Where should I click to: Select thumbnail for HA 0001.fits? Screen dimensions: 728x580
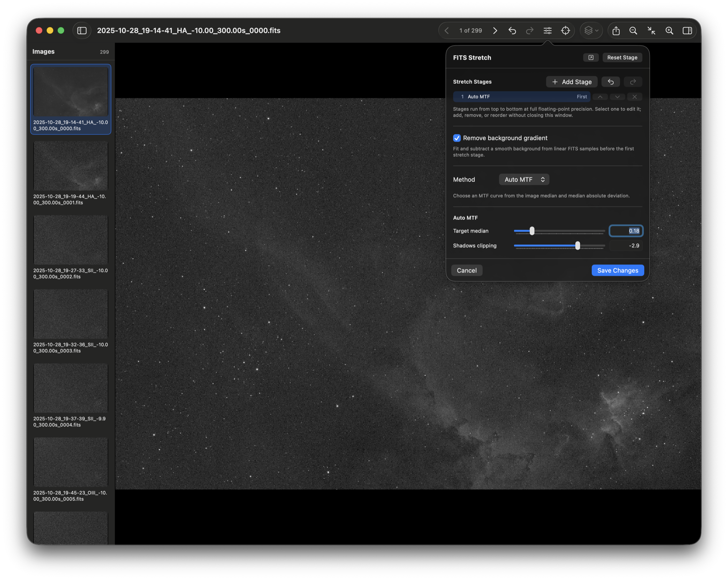coord(70,166)
